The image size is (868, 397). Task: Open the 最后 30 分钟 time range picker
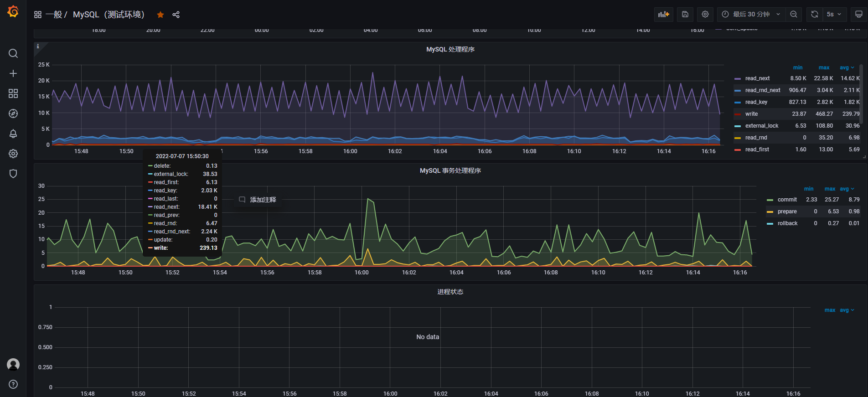coord(751,15)
